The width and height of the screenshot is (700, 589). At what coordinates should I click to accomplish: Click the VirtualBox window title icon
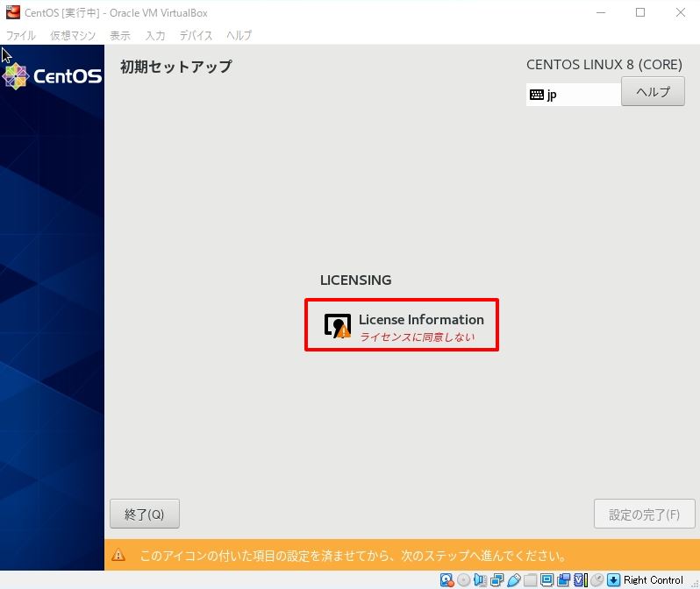13,12
